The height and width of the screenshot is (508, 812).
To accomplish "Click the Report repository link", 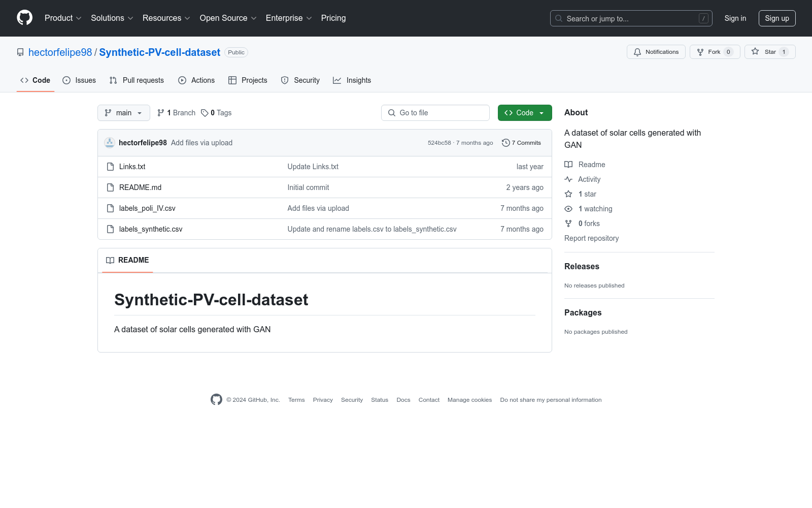I will point(592,238).
